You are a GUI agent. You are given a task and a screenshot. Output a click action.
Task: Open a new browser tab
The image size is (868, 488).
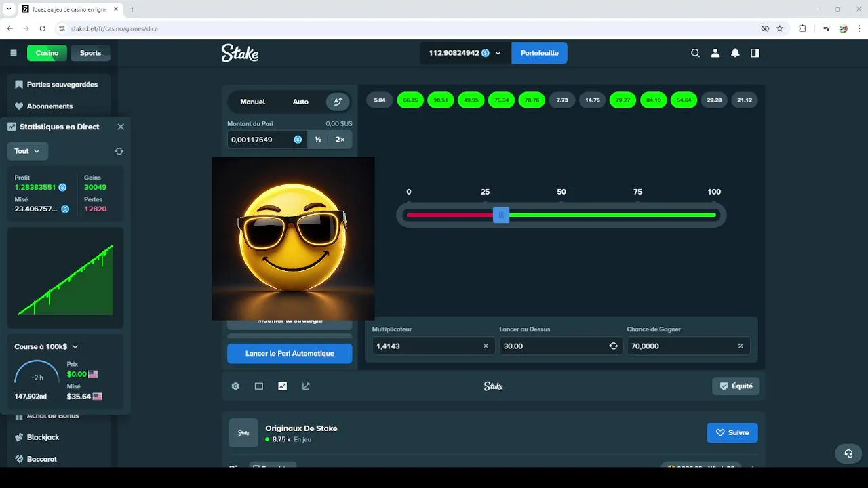click(x=132, y=9)
